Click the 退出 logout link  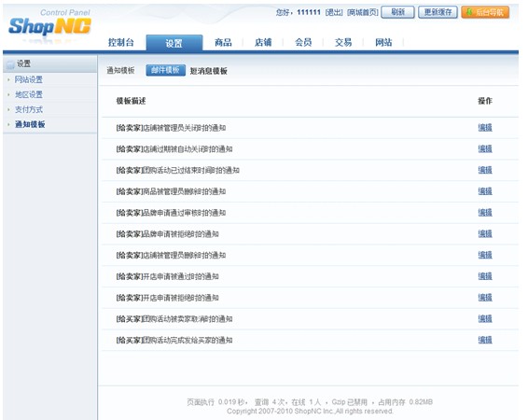(x=334, y=12)
